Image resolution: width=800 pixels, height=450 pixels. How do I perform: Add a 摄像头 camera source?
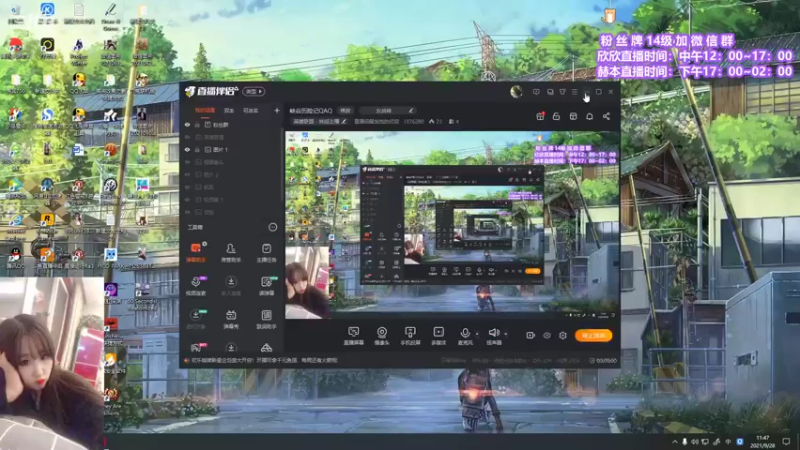pos(382,336)
